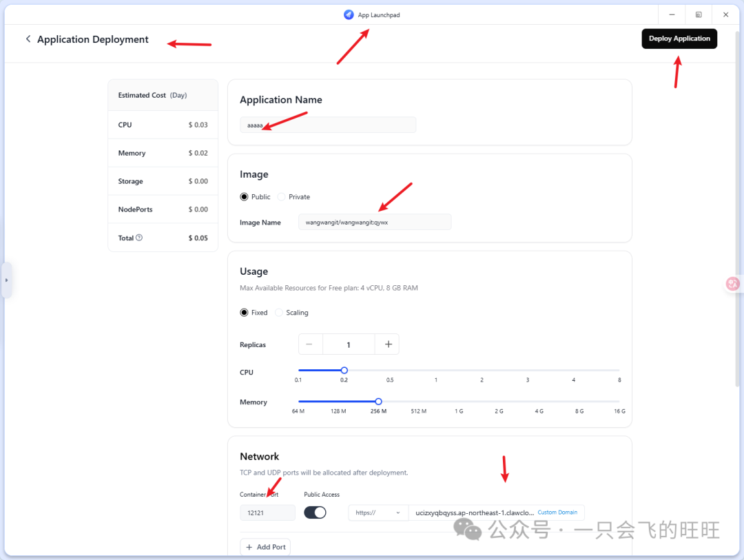
Task: Select the Private image radio button
Action: pos(281,197)
